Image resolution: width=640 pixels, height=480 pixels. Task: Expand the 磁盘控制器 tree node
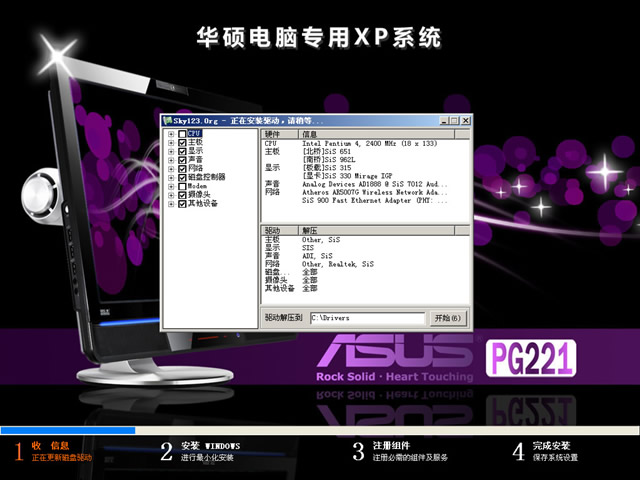171,178
